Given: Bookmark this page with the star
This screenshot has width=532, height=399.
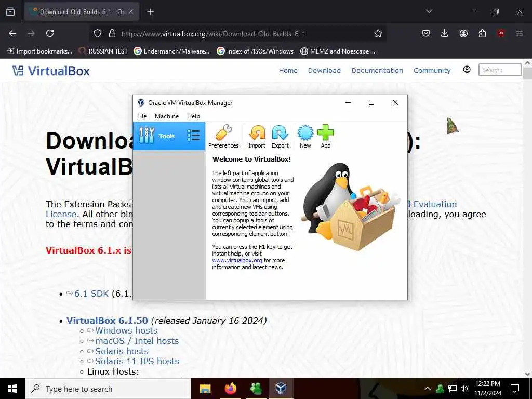Looking at the screenshot, I should (378, 33).
